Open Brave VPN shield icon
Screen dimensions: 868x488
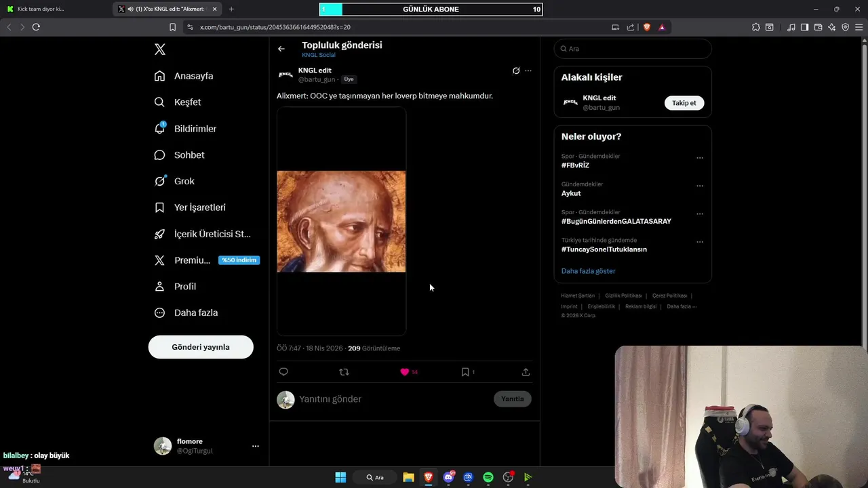[845, 27]
